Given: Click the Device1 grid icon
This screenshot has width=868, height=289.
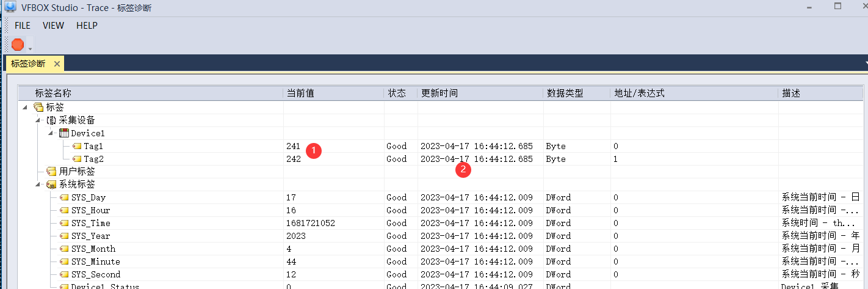Looking at the screenshot, I should tap(64, 133).
